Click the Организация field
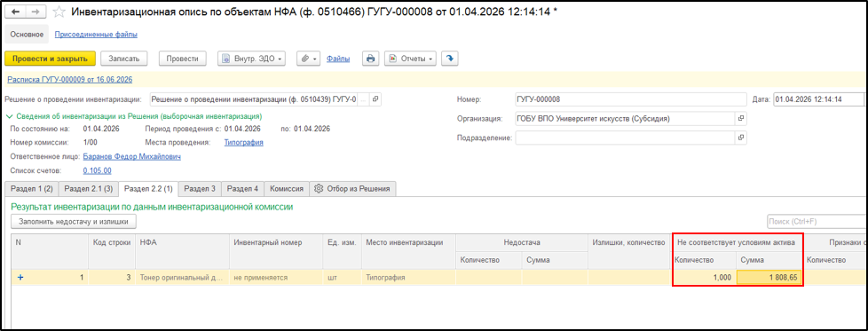 625,118
